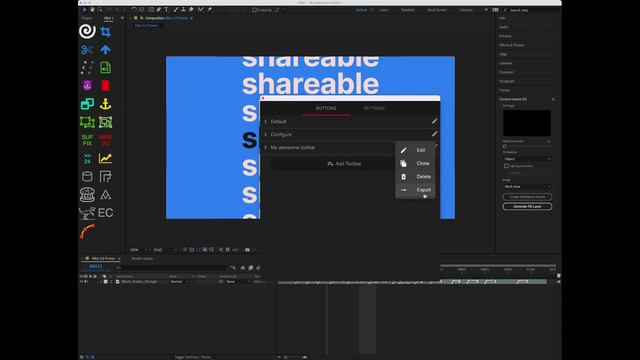
Task: Click the carousel icon
Action: point(87,195)
